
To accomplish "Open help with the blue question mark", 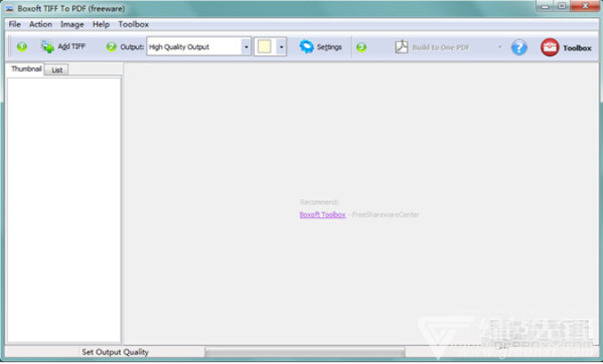I will point(519,47).
